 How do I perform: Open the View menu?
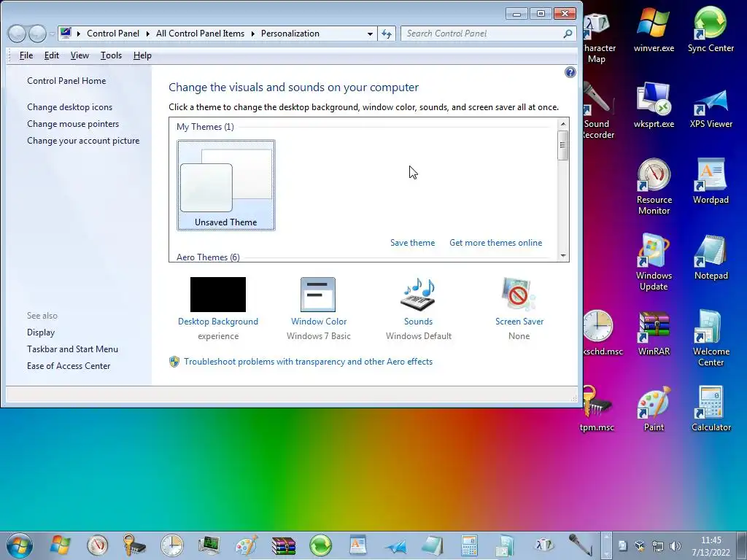(x=80, y=55)
